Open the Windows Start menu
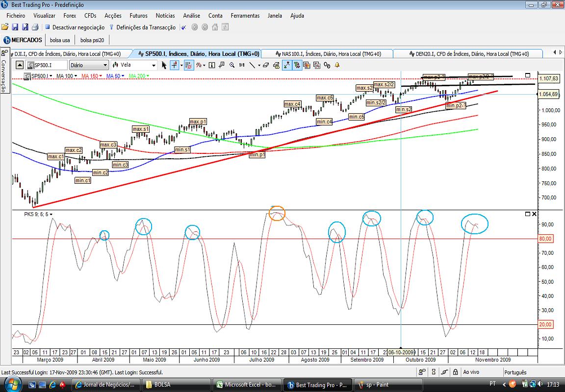 click(12, 384)
